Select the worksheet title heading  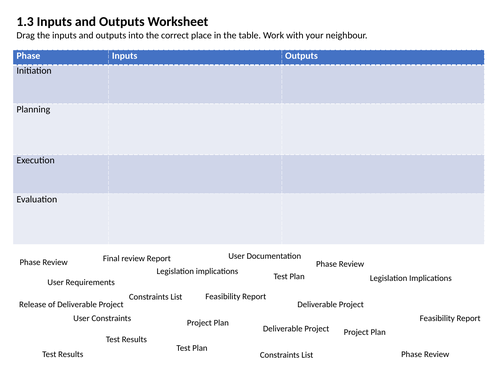[112, 22]
